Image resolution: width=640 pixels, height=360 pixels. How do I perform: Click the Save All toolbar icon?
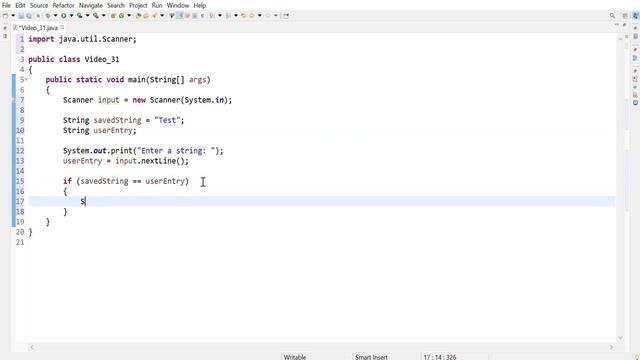(x=29, y=16)
